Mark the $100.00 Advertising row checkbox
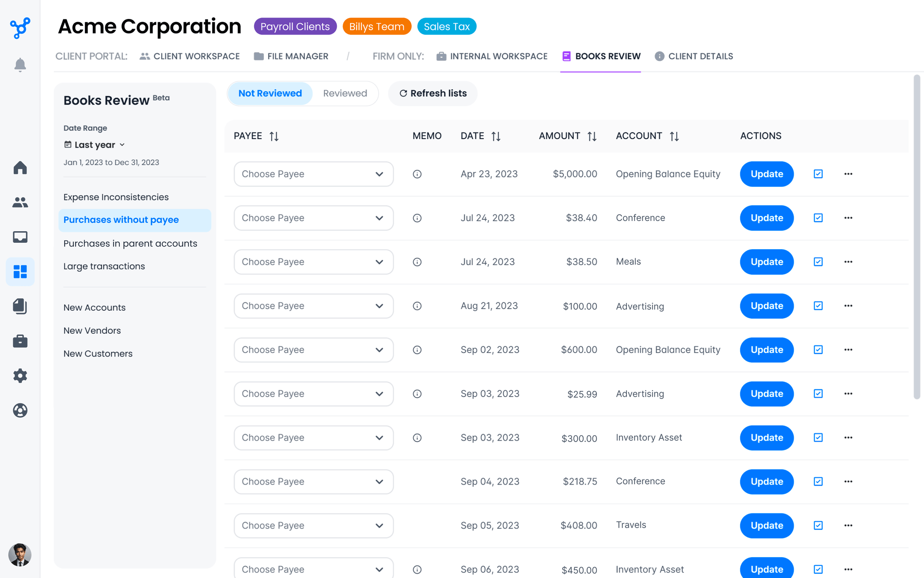The height and width of the screenshot is (578, 924). point(818,306)
